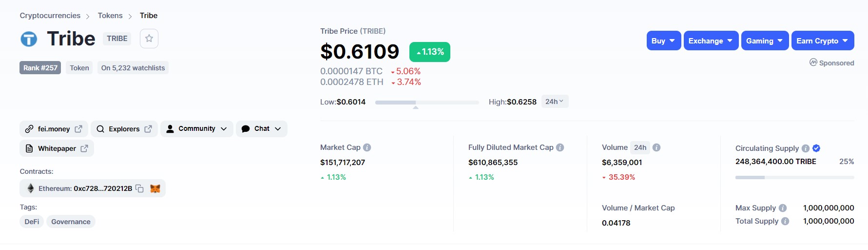This screenshot has width=868, height=250.
Task: Open the Whitepaper link
Action: coord(57,148)
